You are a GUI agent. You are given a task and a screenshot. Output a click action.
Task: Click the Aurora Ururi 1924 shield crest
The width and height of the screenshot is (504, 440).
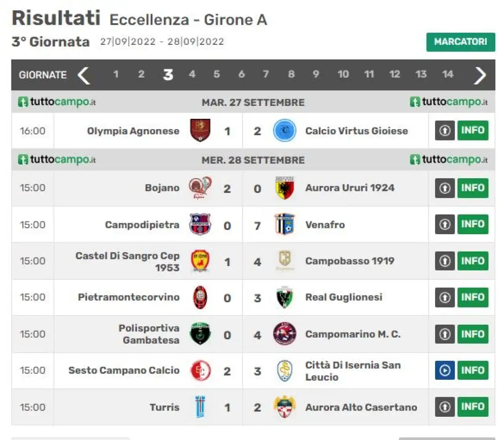(x=284, y=188)
